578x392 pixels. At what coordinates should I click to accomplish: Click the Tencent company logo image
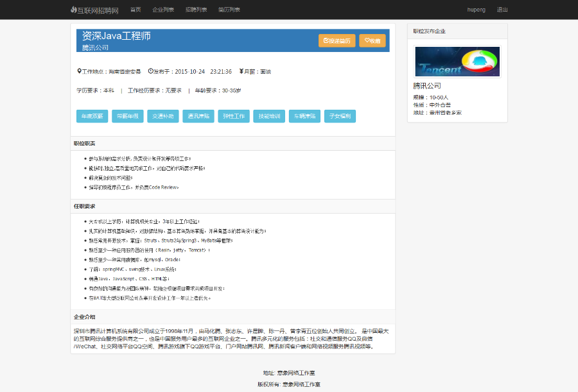(457, 61)
